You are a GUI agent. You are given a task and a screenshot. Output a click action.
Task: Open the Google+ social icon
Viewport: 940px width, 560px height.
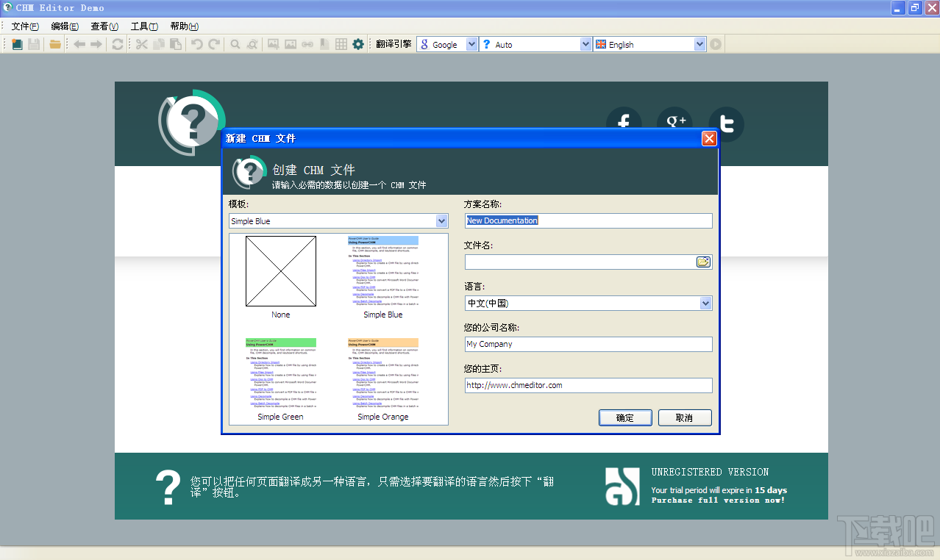675,123
